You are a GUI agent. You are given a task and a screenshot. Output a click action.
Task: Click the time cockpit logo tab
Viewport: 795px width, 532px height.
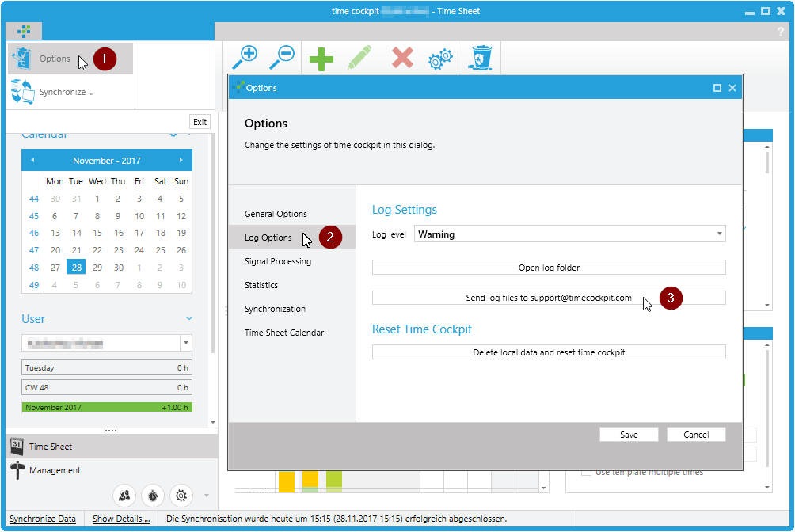click(24, 32)
